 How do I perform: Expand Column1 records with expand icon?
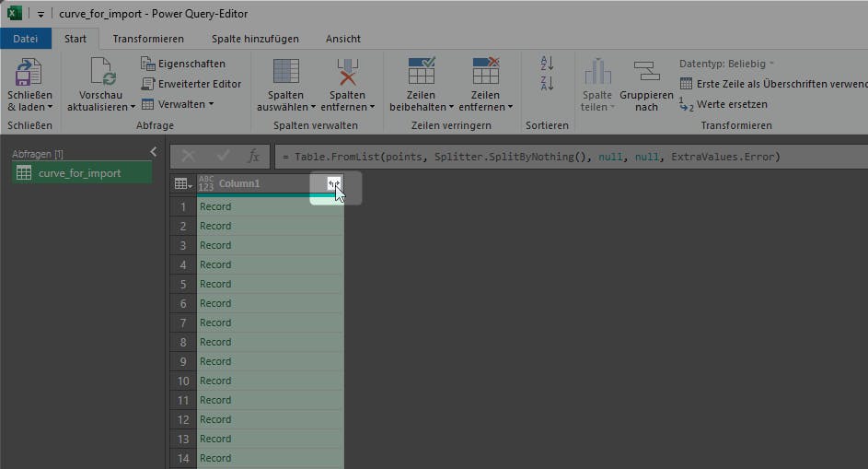tap(335, 184)
